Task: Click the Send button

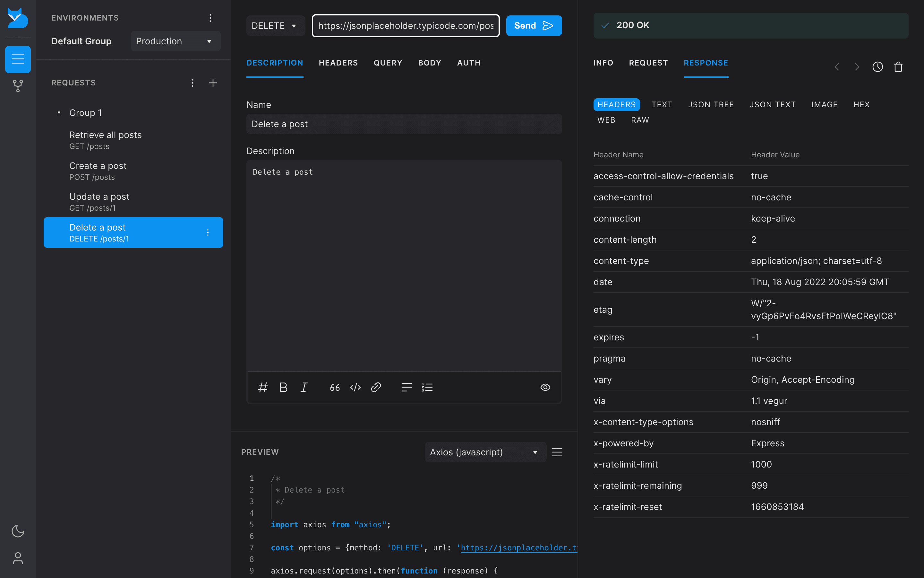Action: (x=534, y=26)
